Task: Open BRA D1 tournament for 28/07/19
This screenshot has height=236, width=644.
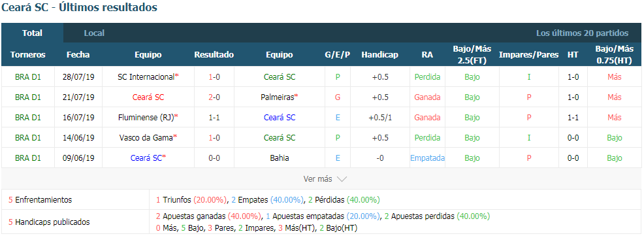Action: (28, 77)
